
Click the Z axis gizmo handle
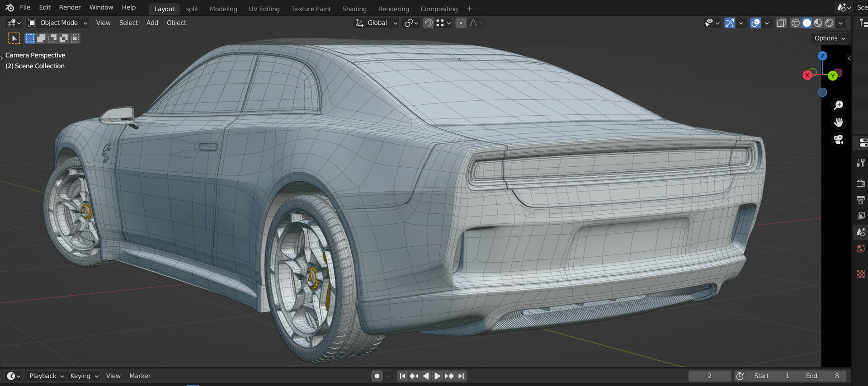point(823,56)
